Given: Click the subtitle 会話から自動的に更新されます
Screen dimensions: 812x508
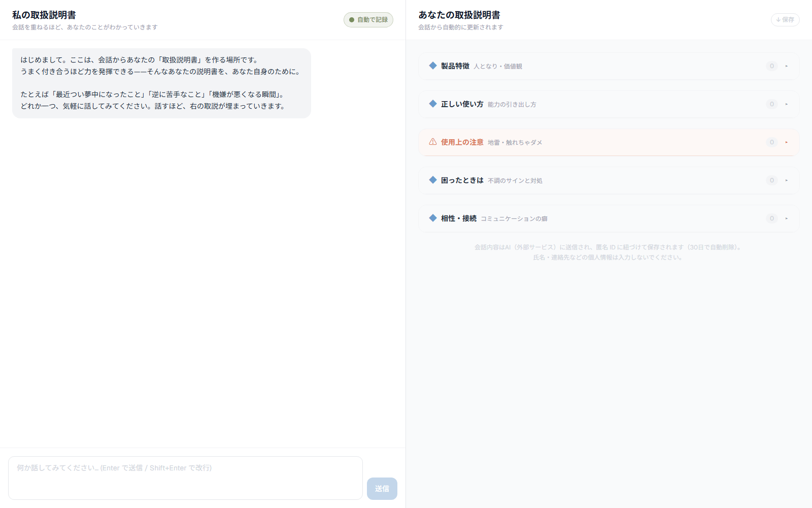Looking at the screenshot, I should [461, 27].
